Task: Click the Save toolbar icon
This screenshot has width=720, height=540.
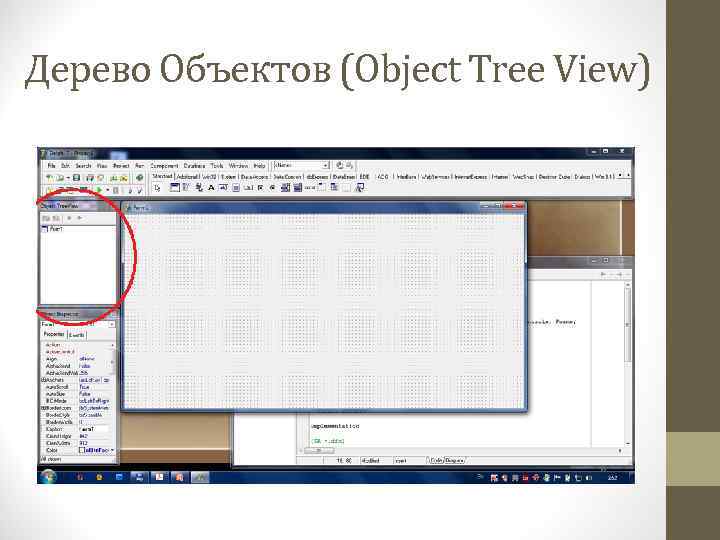Action: (77, 178)
